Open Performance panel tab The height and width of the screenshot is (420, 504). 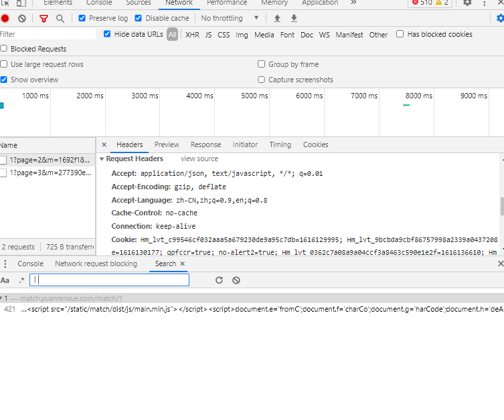coord(227,3)
